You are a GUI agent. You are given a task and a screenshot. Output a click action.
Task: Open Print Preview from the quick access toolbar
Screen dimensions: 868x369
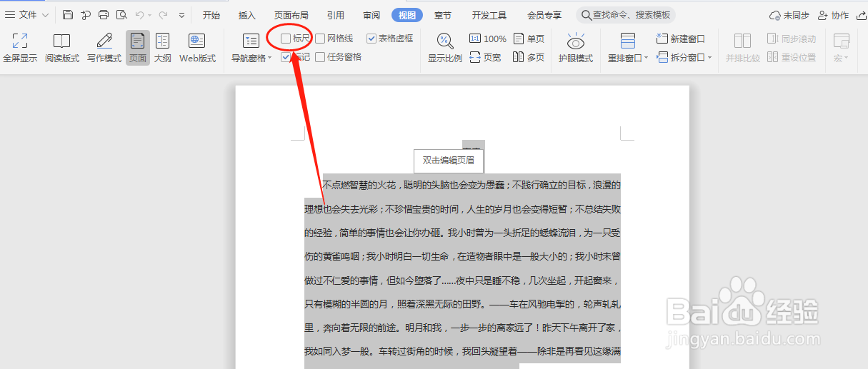pyautogui.click(x=121, y=15)
